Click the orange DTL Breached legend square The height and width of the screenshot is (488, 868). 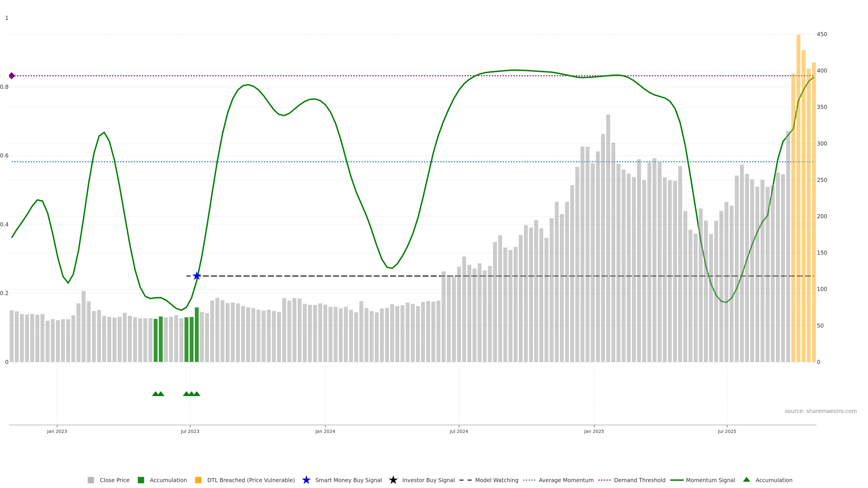[x=198, y=480]
